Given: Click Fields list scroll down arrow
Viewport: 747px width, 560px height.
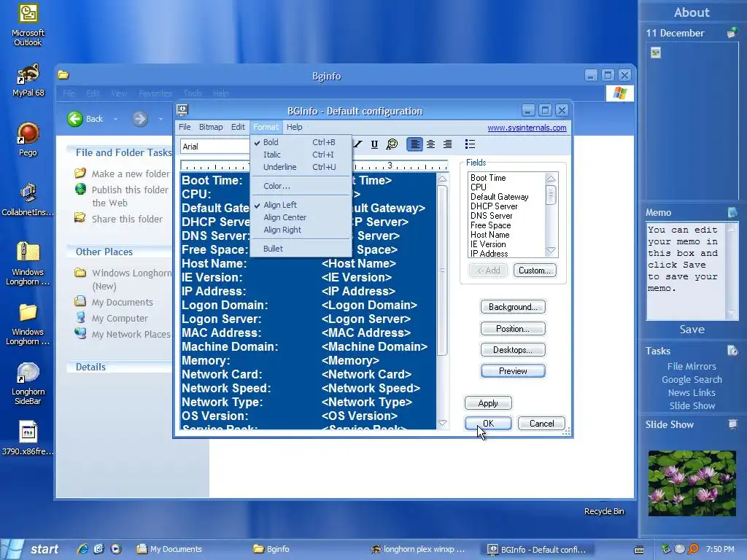Looking at the screenshot, I should click(x=551, y=251).
